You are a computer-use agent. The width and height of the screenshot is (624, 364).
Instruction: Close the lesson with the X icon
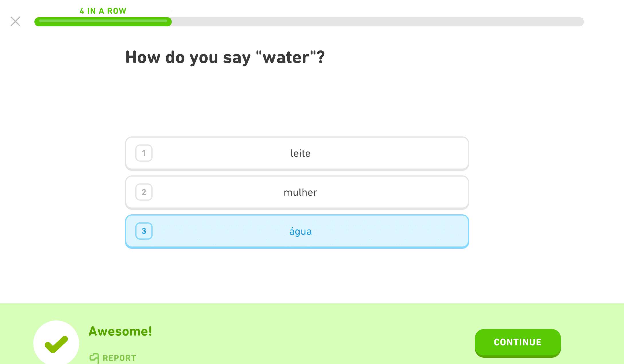(x=15, y=21)
